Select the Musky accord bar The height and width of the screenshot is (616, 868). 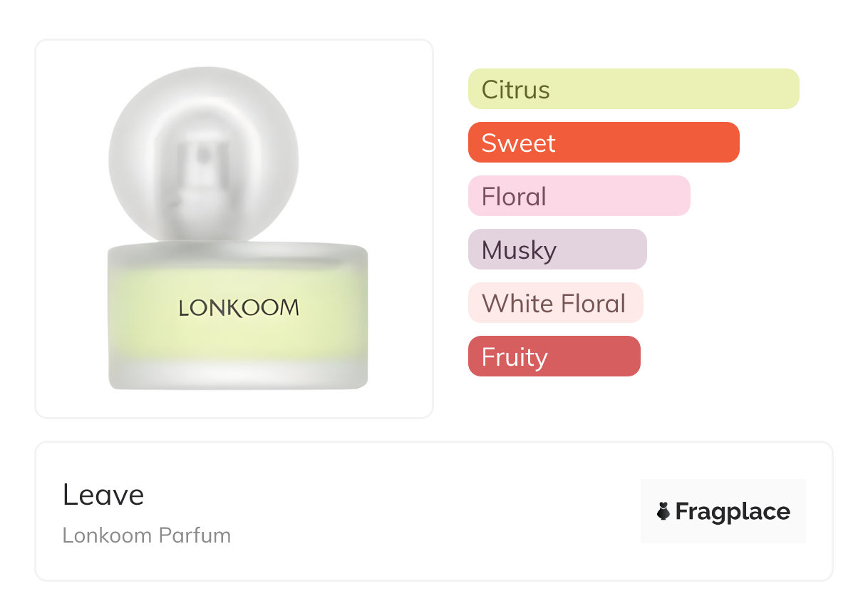point(557,250)
